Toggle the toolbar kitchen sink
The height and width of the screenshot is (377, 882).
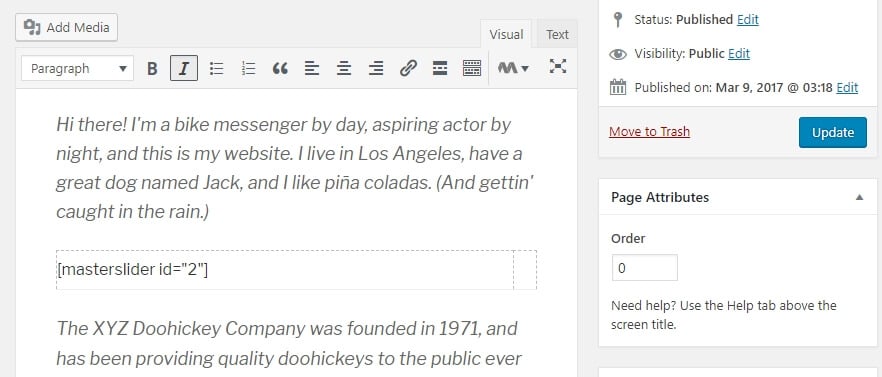point(472,68)
